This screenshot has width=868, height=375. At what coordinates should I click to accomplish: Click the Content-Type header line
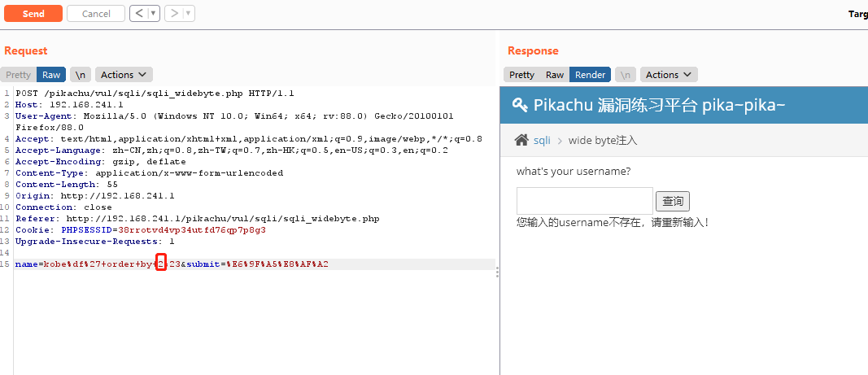(149, 172)
